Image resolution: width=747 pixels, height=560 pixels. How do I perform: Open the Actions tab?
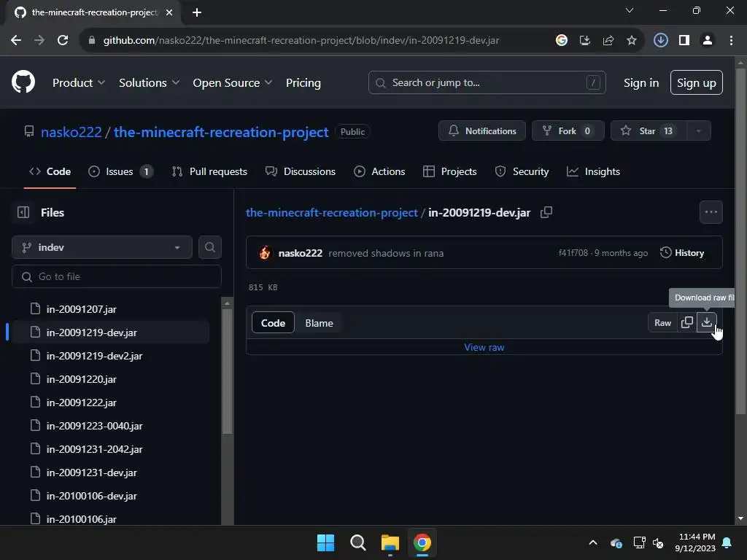coord(379,171)
